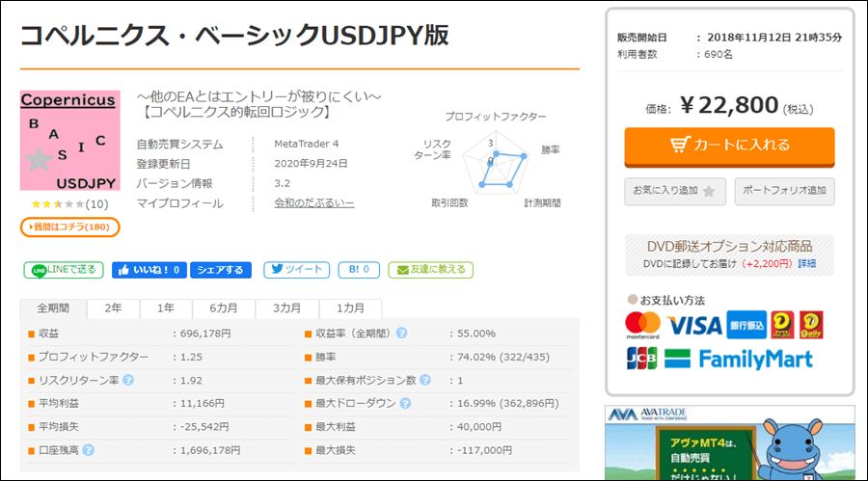
Task: Open the DVD option 詳細 link
Action: click(806, 263)
